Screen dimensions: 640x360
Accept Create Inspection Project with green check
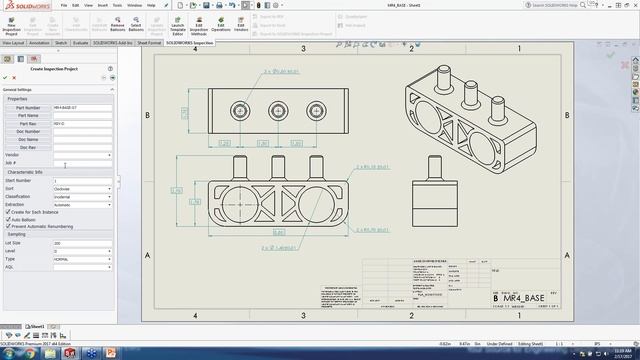point(5,78)
